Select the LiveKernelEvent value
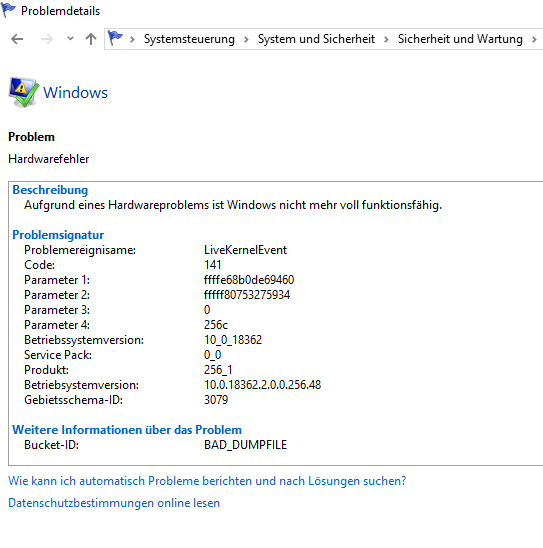The height and width of the screenshot is (548, 543). 245,250
